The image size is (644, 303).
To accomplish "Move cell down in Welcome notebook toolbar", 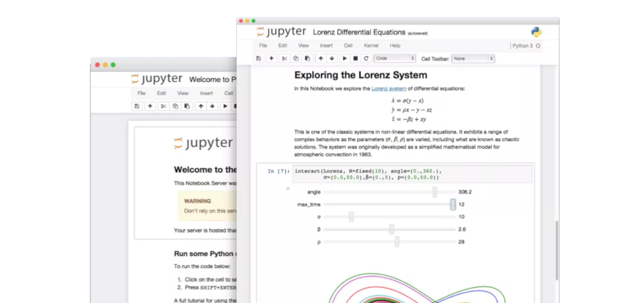I will tap(212, 106).
